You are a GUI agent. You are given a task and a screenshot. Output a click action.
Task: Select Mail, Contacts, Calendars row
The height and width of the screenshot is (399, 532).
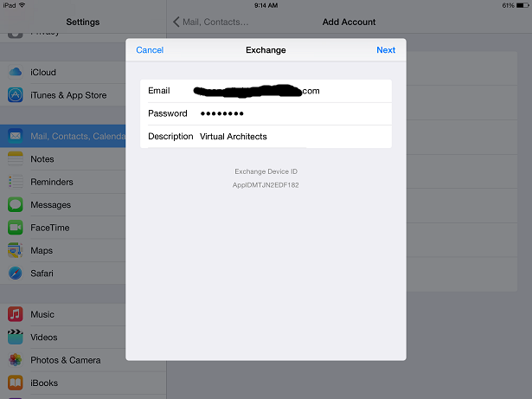[x=63, y=136]
